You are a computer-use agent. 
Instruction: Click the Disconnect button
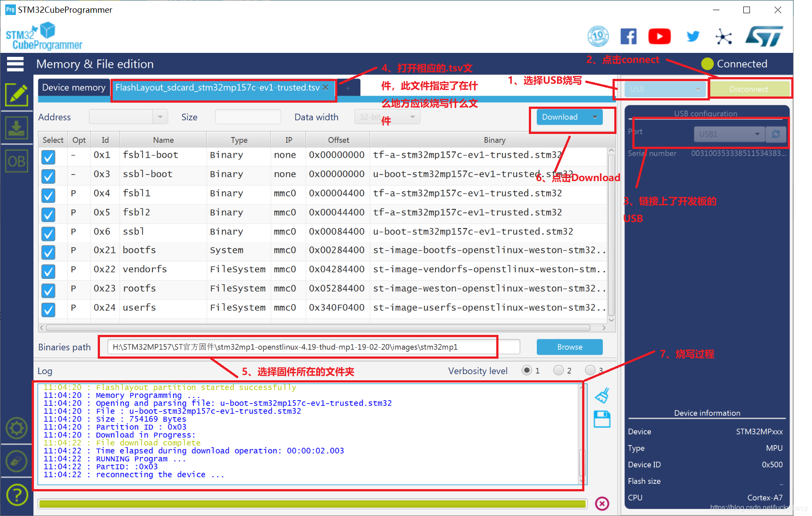[x=749, y=89]
